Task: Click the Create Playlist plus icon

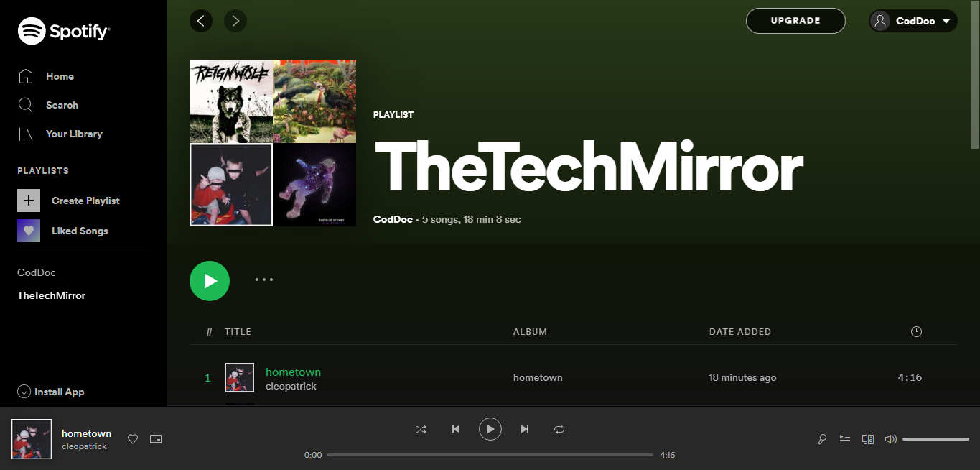Action: coord(29,201)
